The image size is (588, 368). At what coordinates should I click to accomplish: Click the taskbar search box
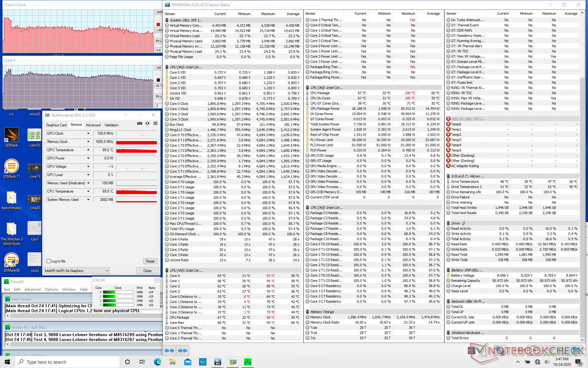point(67,362)
